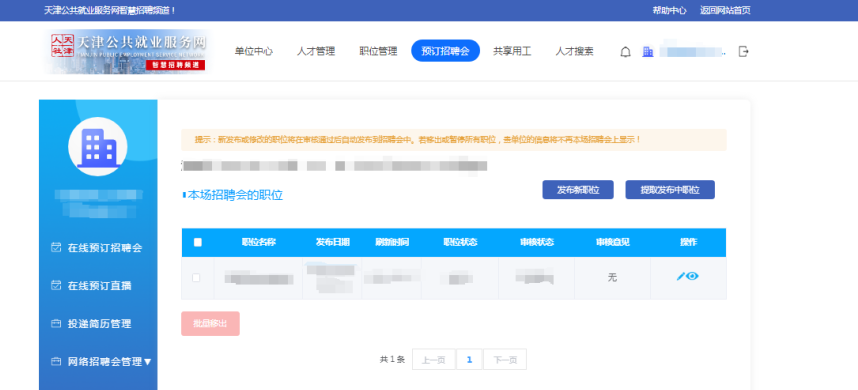Open 人才搜索 menu
Image resolution: width=858 pixels, height=390 pixels.
click(575, 51)
